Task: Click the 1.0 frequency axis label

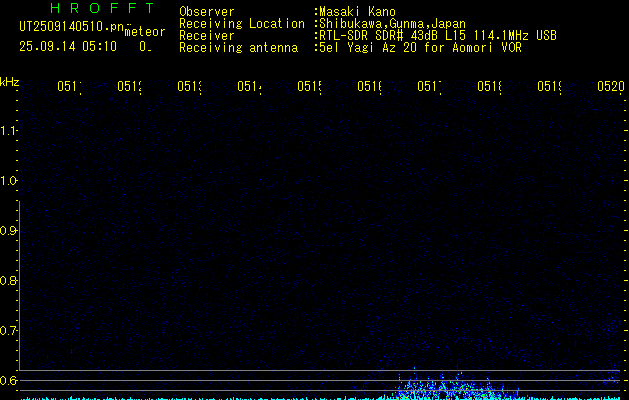Action: pyautogui.click(x=8, y=181)
